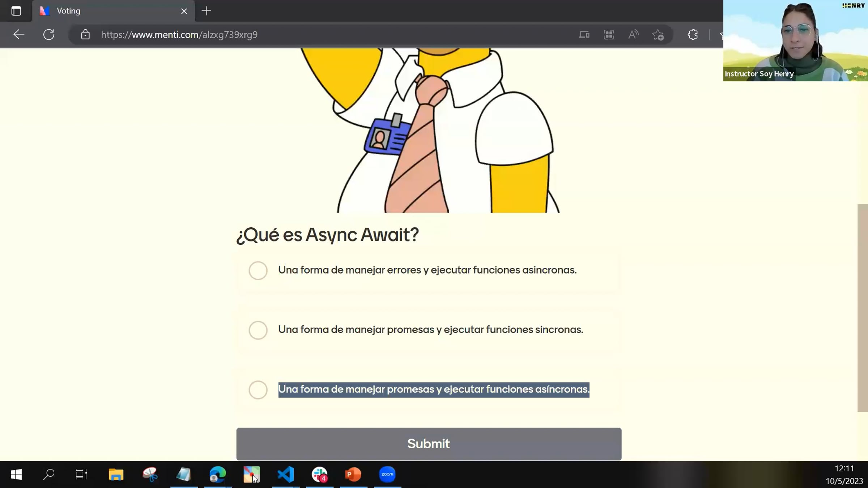The image size is (868, 488).
Task: Open Windows Start menu
Action: pyautogui.click(x=16, y=474)
